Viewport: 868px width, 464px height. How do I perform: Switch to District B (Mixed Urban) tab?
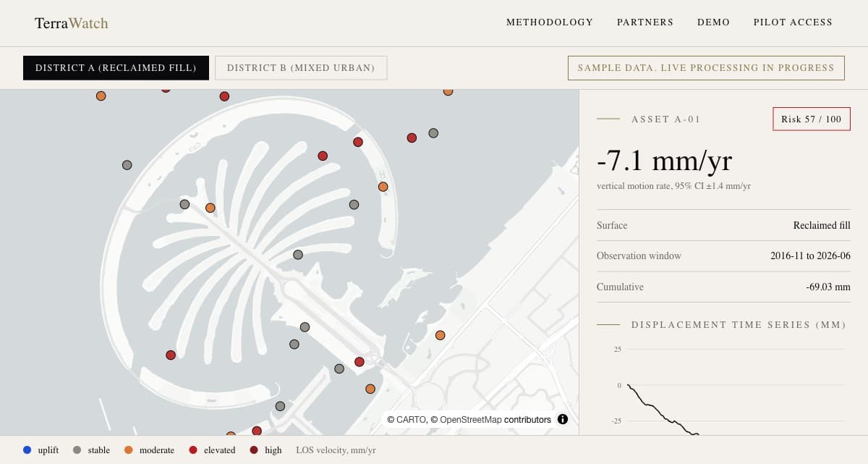(x=301, y=68)
